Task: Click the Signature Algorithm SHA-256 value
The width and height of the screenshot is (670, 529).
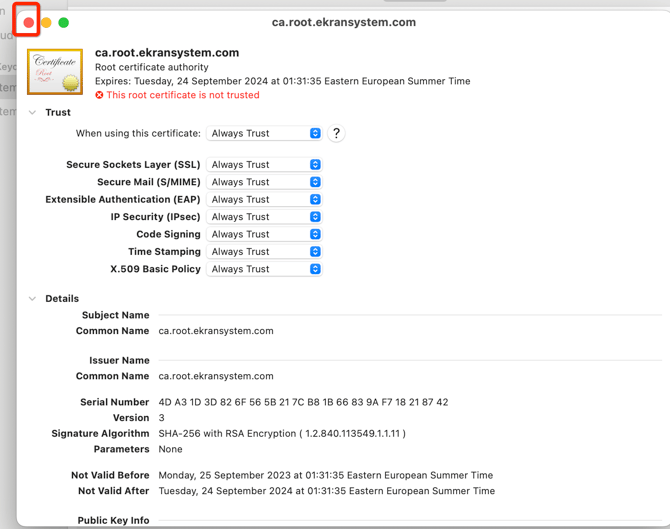Action: click(x=282, y=434)
